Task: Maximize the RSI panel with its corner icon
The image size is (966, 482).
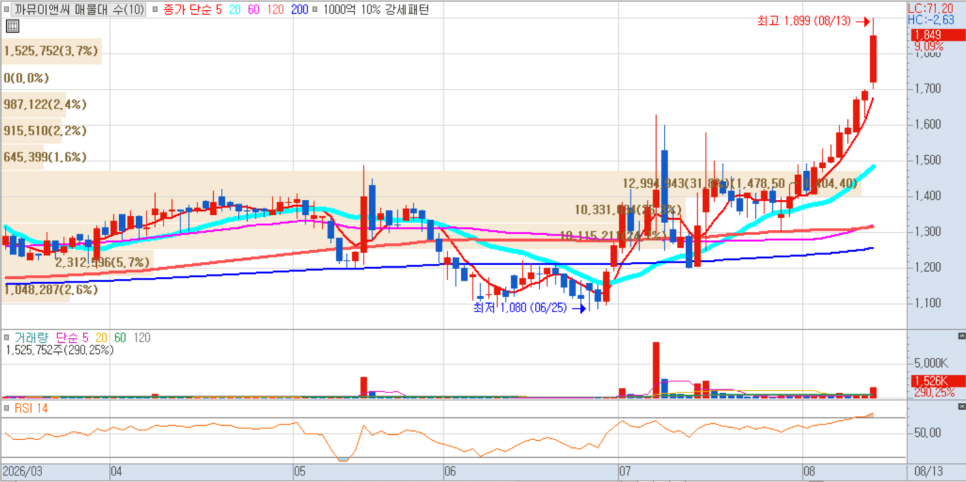Action: pyautogui.click(x=962, y=407)
